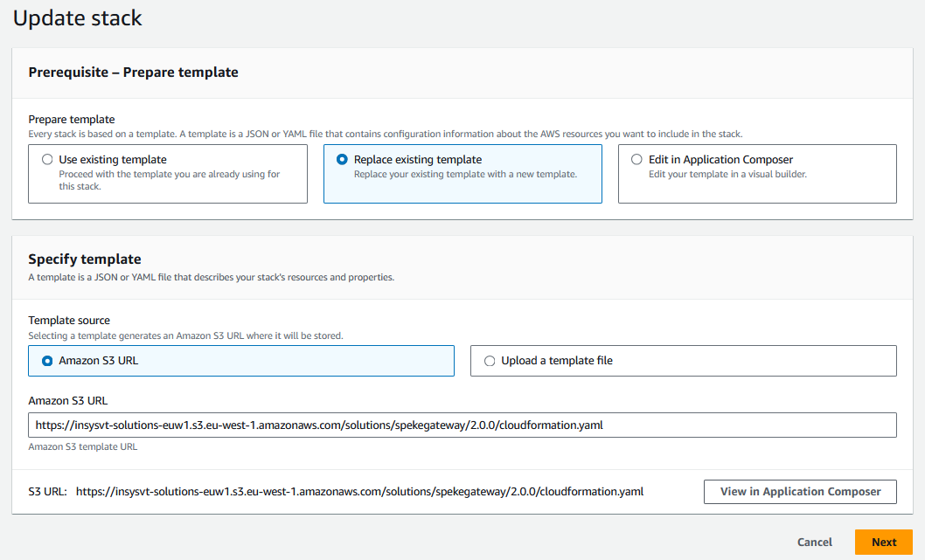This screenshot has height=560, width=925.
Task: Click the "Prerequisite – Prepare template" section header
Action: point(133,73)
